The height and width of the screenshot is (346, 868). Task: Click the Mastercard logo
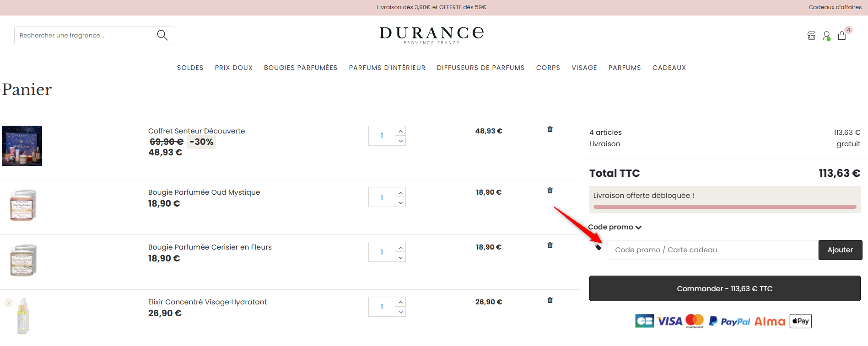[x=695, y=321]
